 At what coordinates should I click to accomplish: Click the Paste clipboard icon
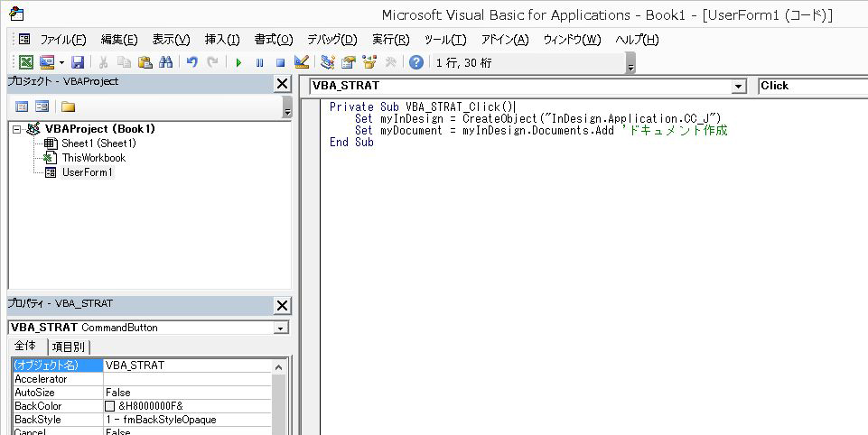[x=145, y=62]
